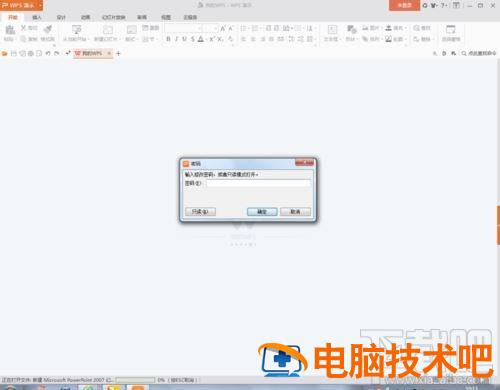Image resolution: width=500 pixels, height=390 pixels.
Task: Click the Print icon in quick toolbar
Action: [31, 53]
